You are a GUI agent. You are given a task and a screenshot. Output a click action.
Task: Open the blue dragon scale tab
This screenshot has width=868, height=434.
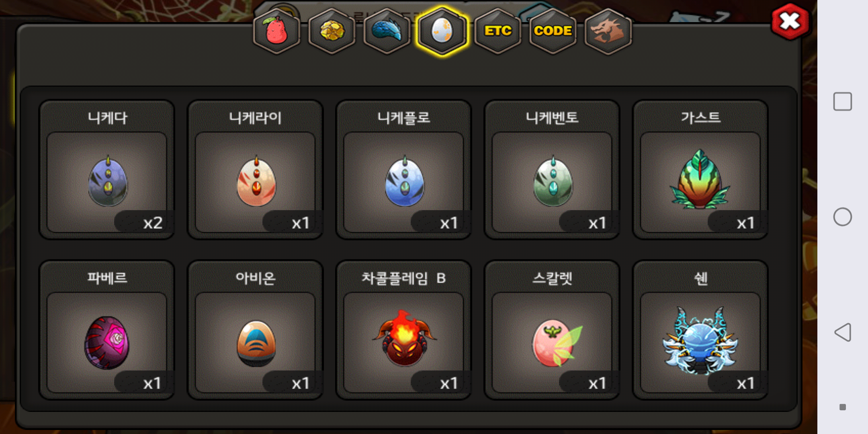pos(387,31)
